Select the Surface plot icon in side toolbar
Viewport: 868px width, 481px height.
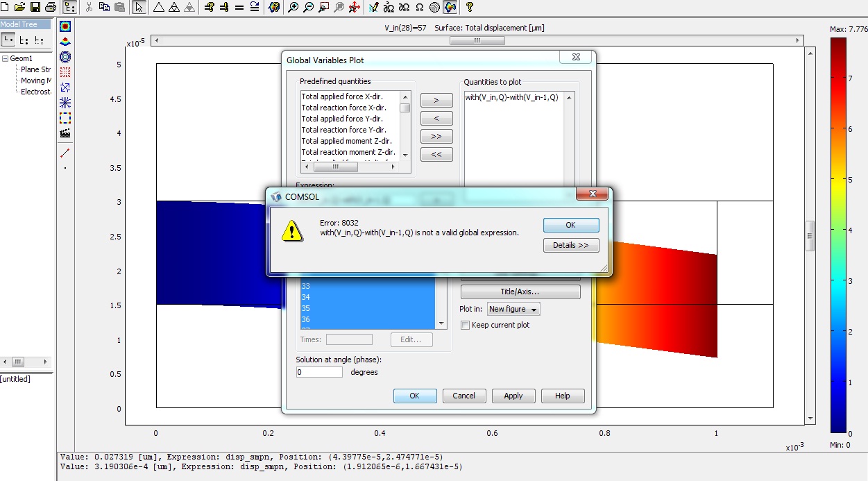pos(65,26)
